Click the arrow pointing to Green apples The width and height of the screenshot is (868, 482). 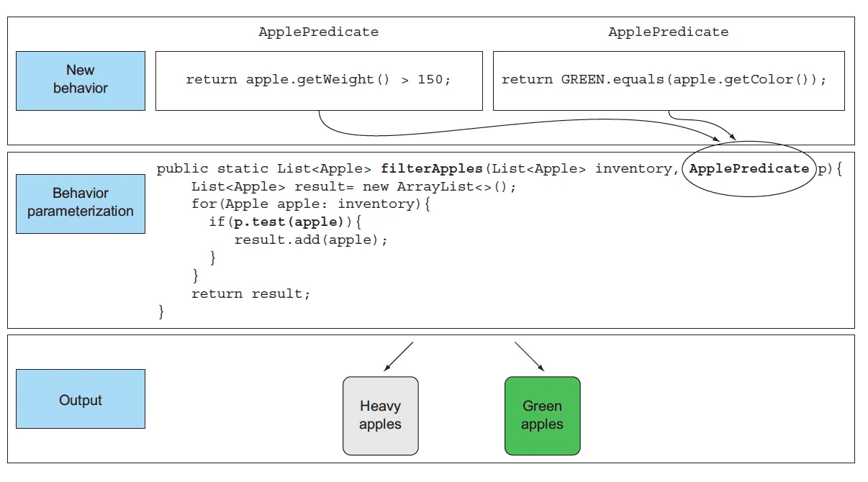point(529,356)
